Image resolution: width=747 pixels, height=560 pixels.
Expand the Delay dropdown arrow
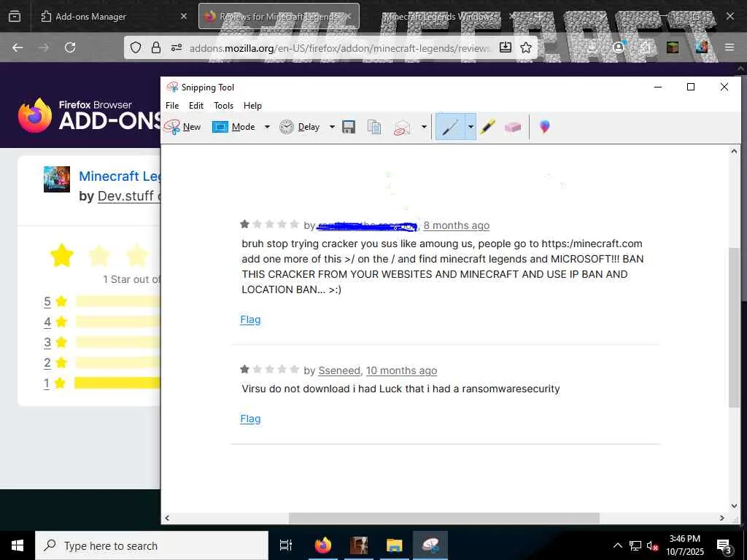(332, 127)
